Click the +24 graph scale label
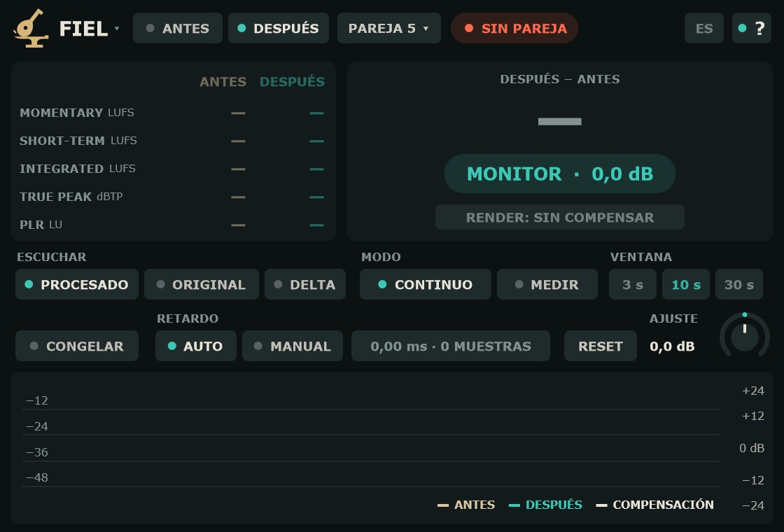This screenshot has height=532, width=784. point(753,391)
